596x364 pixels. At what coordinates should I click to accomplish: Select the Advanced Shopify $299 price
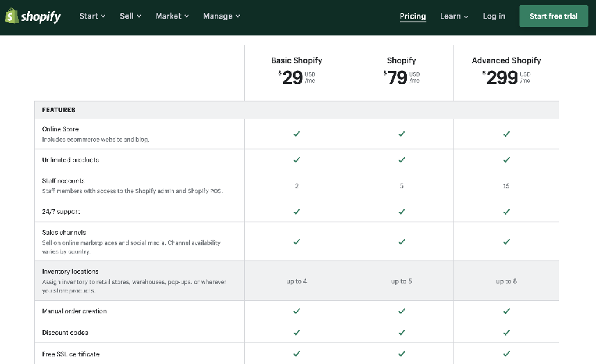pyautogui.click(x=502, y=78)
